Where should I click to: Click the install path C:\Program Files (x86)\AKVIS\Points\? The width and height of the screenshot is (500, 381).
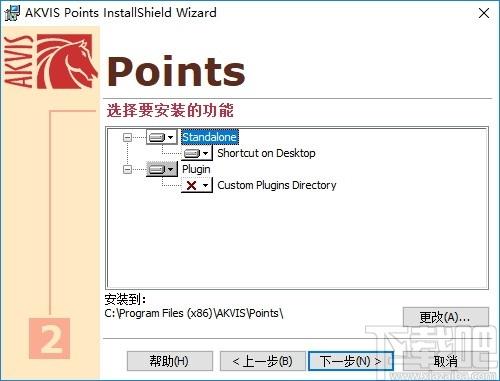(194, 313)
